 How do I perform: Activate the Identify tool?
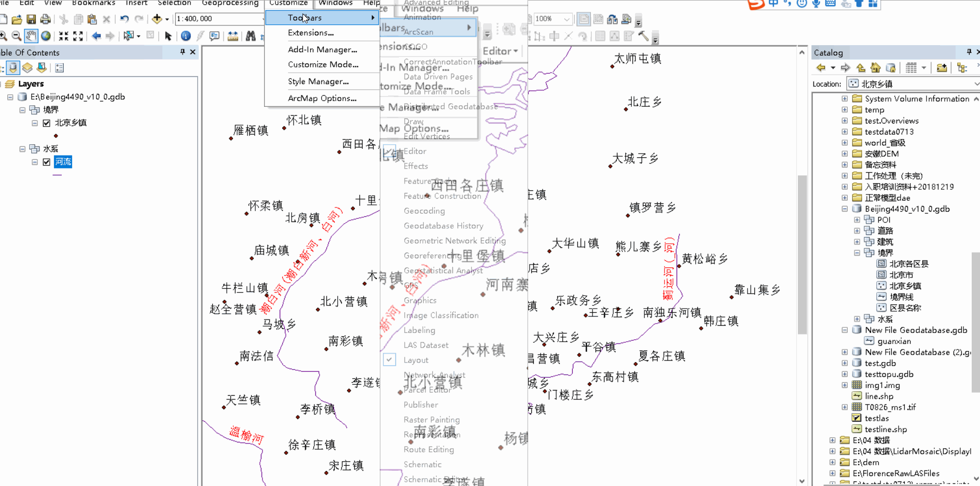186,36
